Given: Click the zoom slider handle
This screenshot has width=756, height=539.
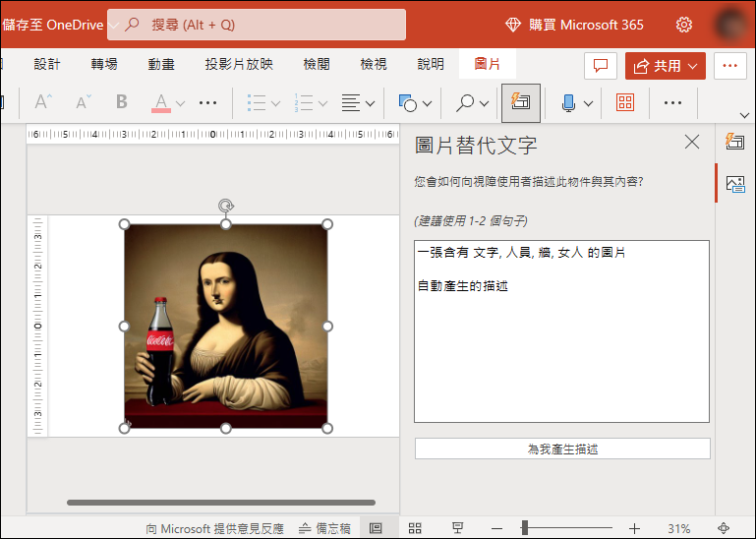Looking at the screenshot, I should coord(525,528).
